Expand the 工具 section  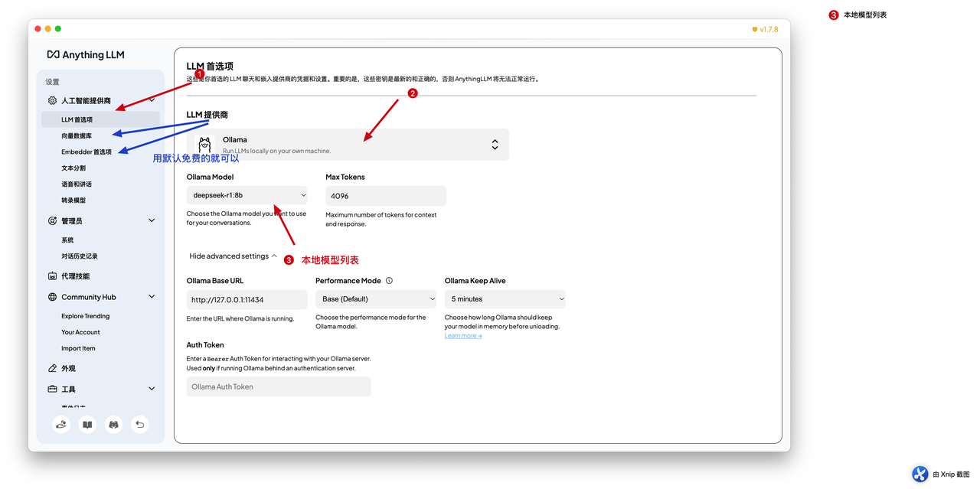pyautogui.click(x=152, y=389)
